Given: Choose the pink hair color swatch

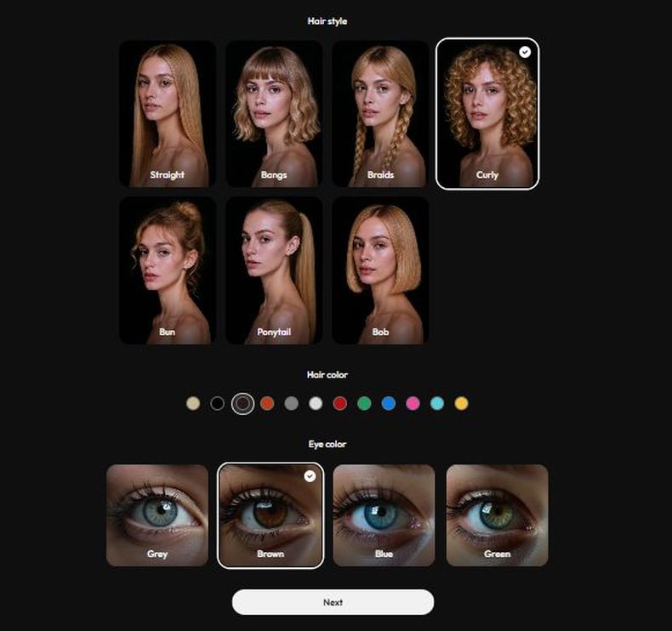Looking at the screenshot, I should [x=413, y=403].
